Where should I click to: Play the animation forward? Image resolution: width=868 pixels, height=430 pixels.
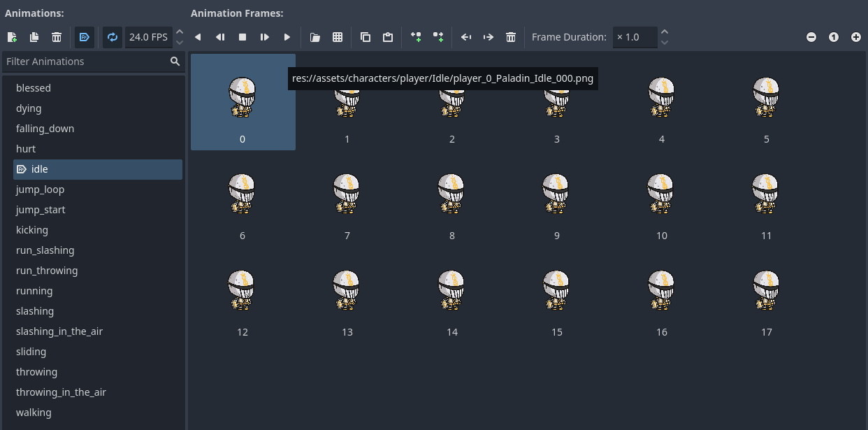pos(287,37)
